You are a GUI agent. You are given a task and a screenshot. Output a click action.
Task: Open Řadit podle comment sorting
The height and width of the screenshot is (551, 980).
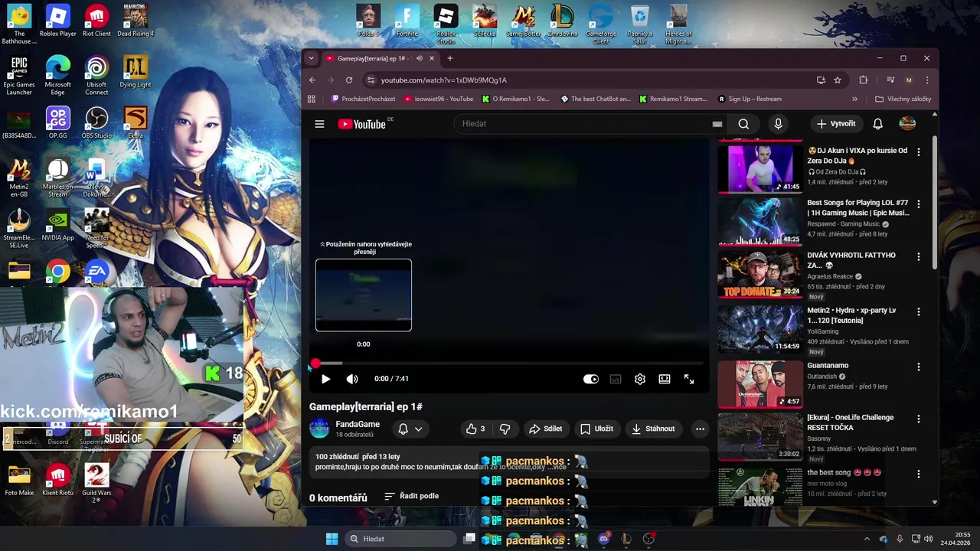[x=412, y=496]
